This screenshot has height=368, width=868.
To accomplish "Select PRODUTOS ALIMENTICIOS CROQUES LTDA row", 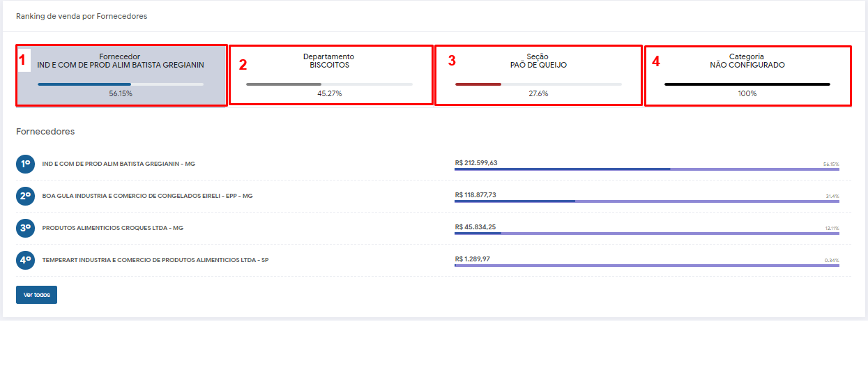I will [x=113, y=228].
